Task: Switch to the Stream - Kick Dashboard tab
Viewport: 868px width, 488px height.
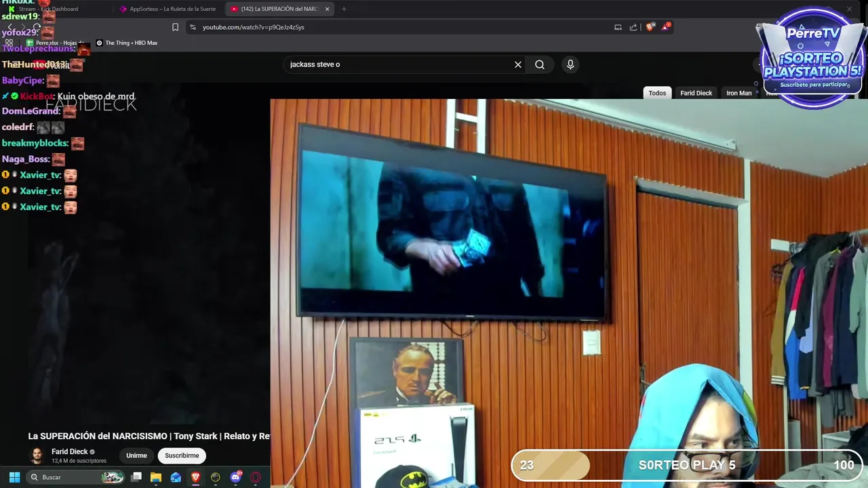Action: (x=47, y=9)
